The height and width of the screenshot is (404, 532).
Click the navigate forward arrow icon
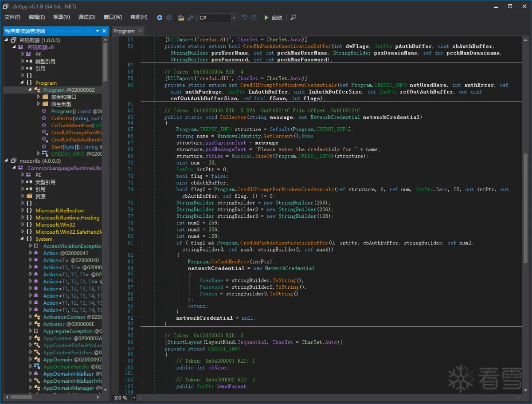tap(169, 18)
